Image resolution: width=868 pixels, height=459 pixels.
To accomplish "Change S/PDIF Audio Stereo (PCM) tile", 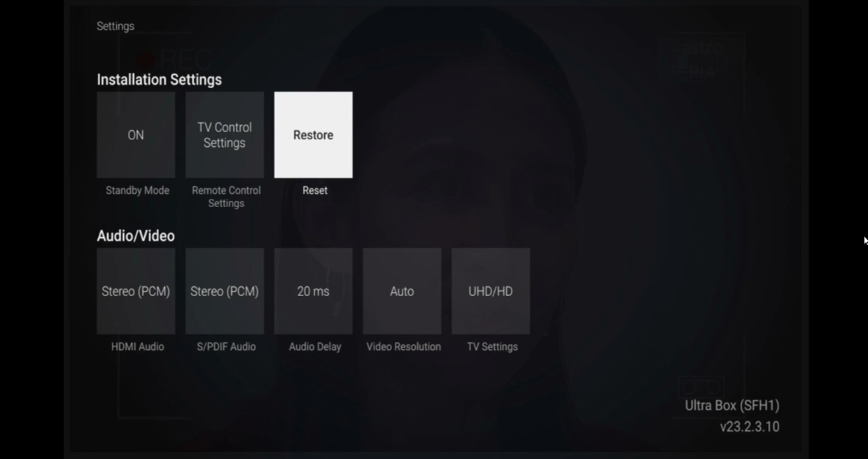I will (x=225, y=291).
